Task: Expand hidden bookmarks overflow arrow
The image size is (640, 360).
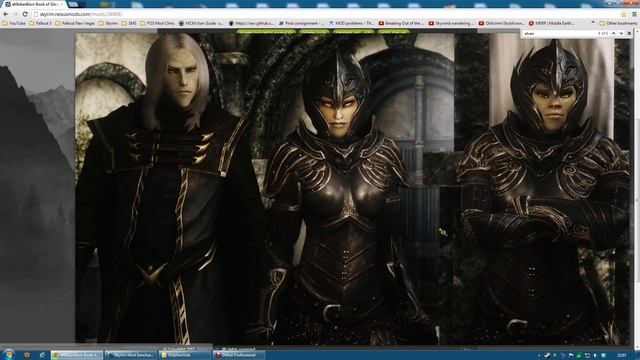Action: coord(593,23)
